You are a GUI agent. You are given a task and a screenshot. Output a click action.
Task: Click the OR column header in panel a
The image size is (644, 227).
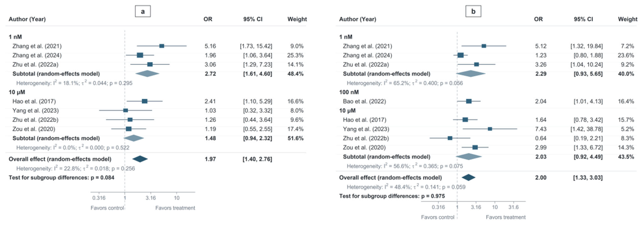coord(208,19)
